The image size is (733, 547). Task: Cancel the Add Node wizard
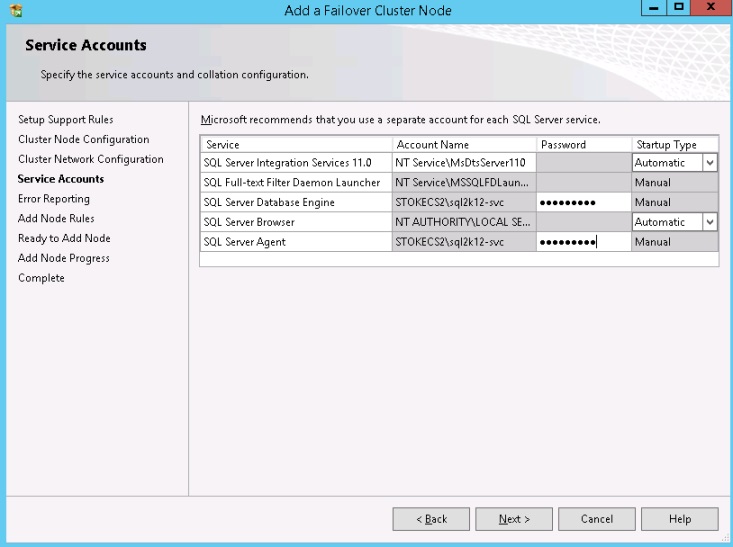[x=596, y=519]
